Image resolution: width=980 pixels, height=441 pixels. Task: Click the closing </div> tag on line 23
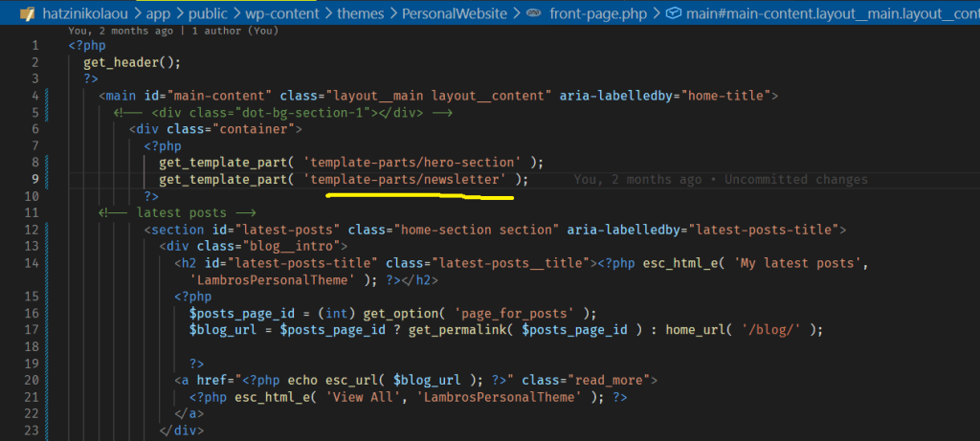click(181, 430)
